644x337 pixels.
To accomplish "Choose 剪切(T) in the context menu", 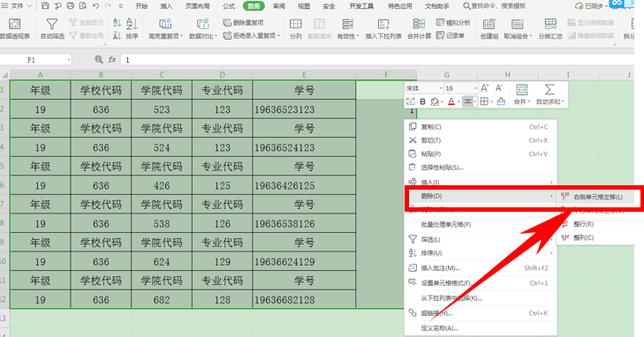I will click(x=481, y=140).
